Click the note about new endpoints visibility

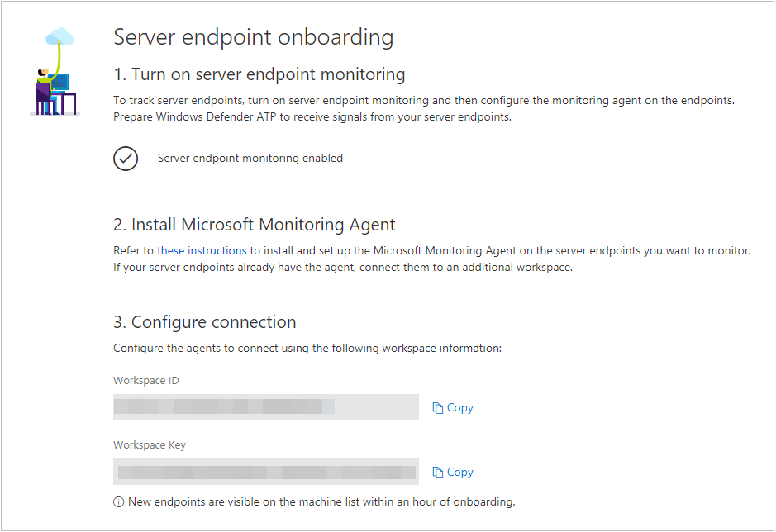tap(321, 502)
